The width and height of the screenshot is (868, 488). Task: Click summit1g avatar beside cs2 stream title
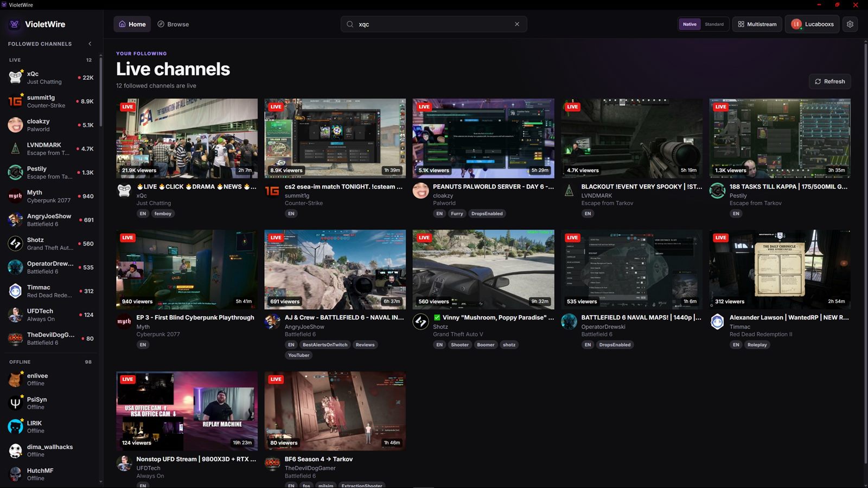272,191
